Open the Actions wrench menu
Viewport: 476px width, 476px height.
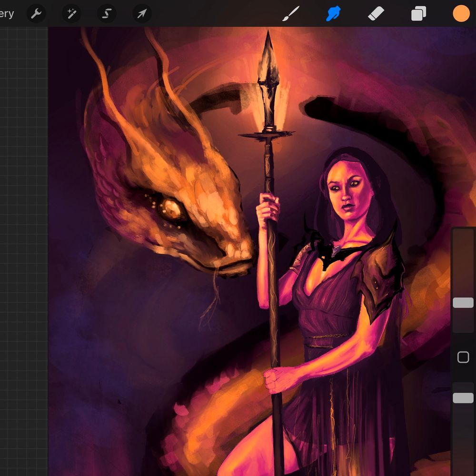click(36, 14)
